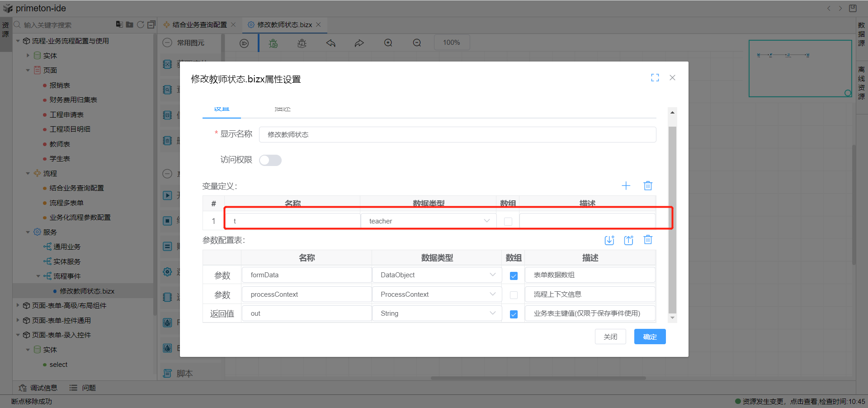
Task: Check the array box for variable t
Action: [508, 222]
